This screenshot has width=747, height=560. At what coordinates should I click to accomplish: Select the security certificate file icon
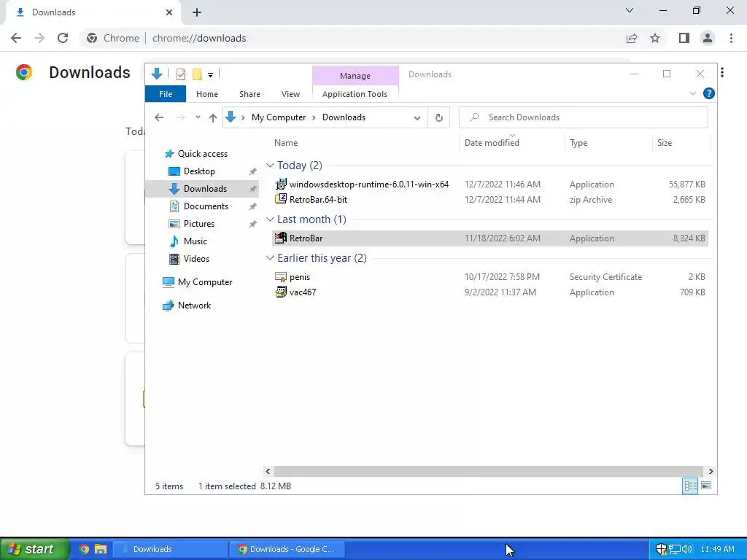pos(281,276)
